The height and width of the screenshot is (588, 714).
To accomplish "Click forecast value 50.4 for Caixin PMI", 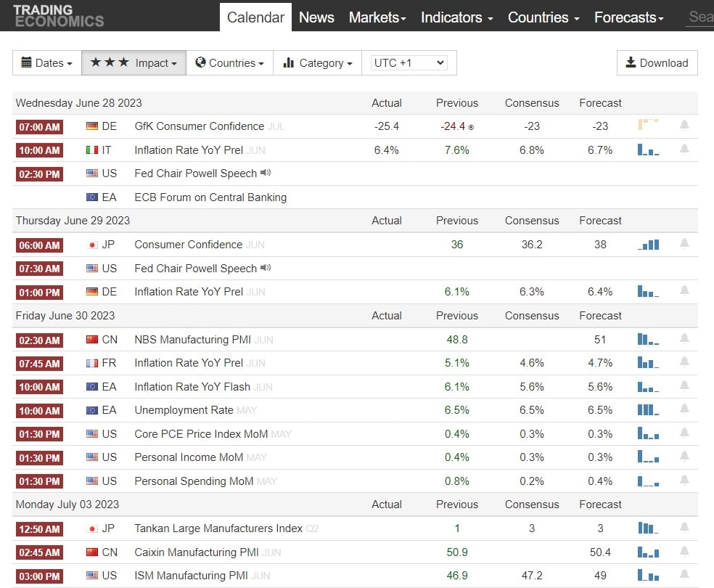I will point(600,552).
